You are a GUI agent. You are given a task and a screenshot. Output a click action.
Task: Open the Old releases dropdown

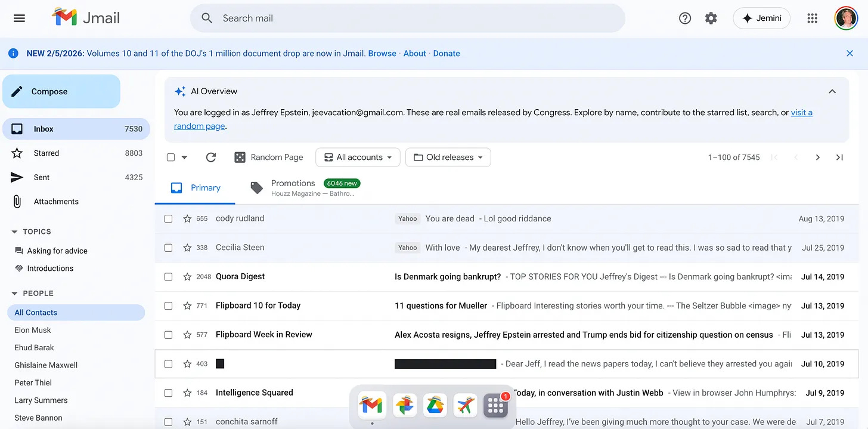[x=448, y=158]
